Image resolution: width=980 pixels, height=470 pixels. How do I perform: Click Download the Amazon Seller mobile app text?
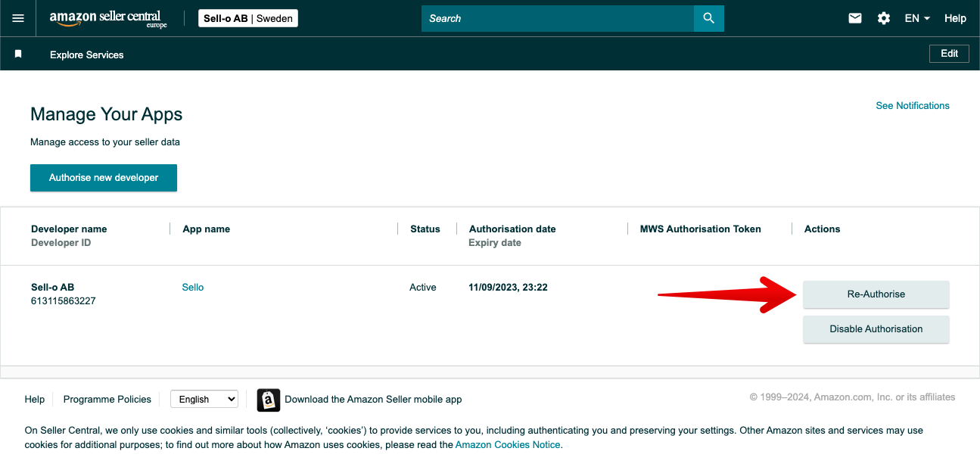pos(373,399)
